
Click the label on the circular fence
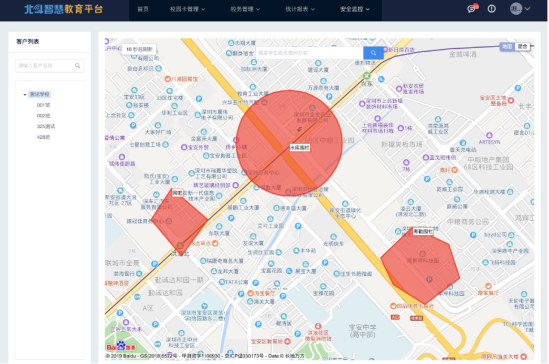click(300, 148)
